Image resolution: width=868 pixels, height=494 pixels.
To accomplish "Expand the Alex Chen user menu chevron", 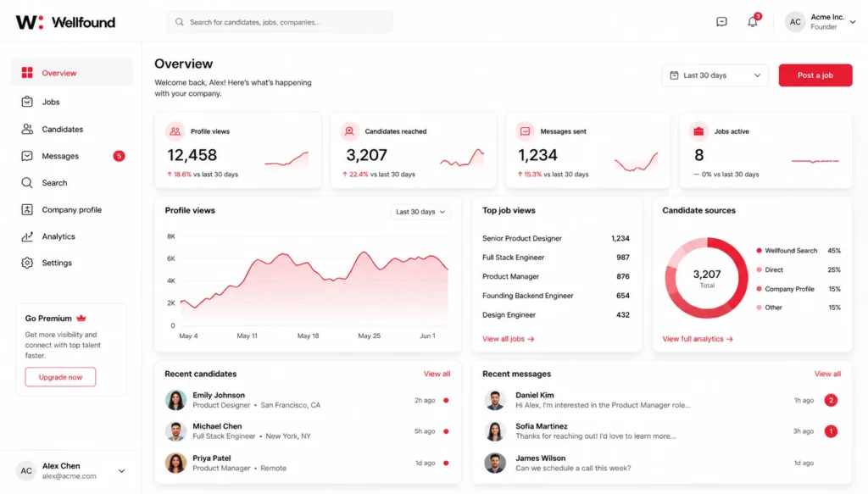I will click(121, 471).
